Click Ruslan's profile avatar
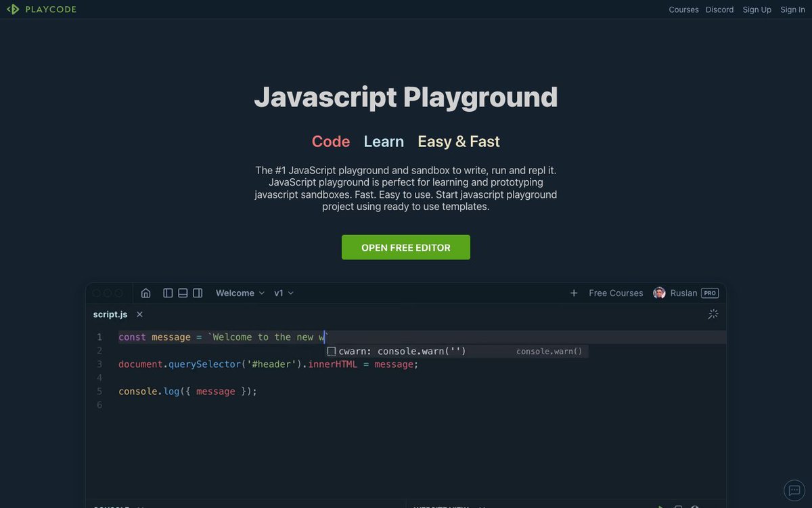 click(659, 293)
